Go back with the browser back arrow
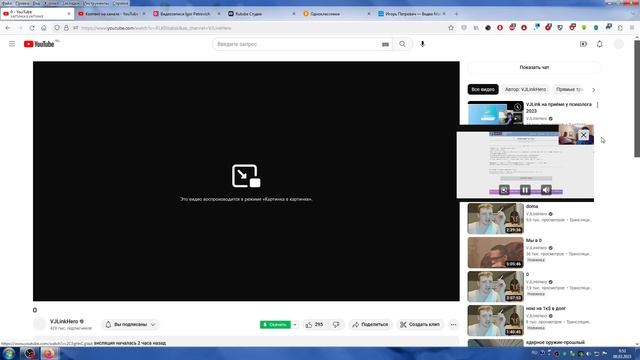640x360 pixels. [8, 28]
